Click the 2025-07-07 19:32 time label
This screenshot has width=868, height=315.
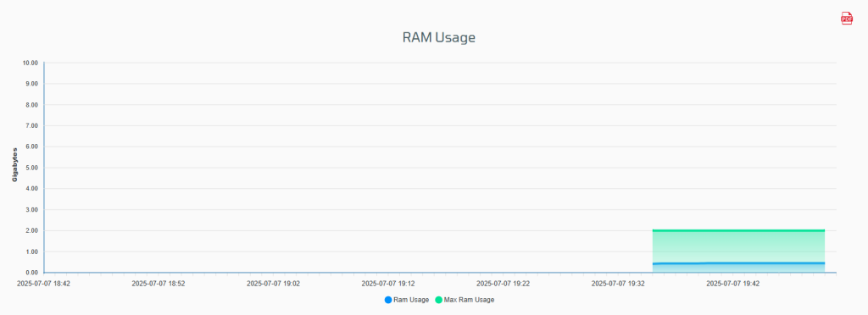pyautogui.click(x=618, y=283)
